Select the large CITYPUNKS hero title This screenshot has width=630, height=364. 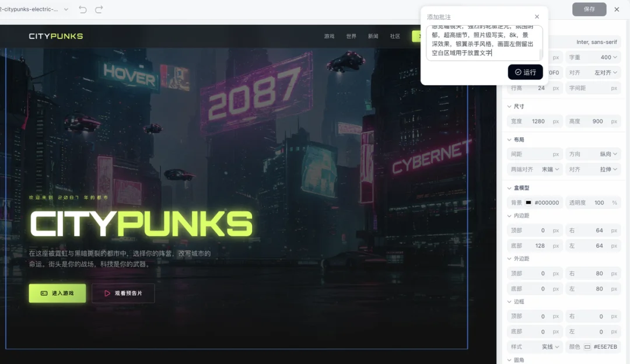(141, 223)
